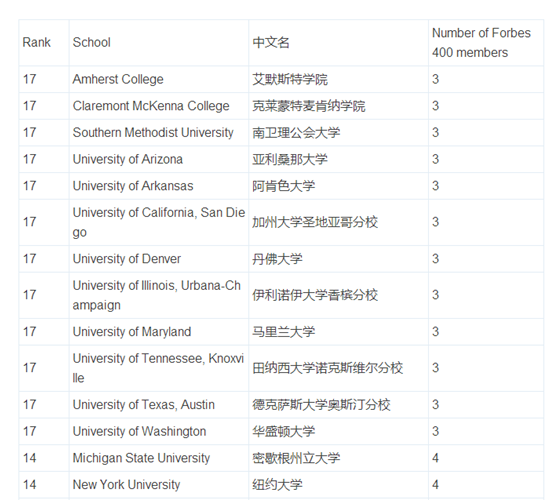Click the 纽约大学 Chinese name cell
Image resolution: width=558 pixels, height=502 pixels.
click(x=338, y=485)
